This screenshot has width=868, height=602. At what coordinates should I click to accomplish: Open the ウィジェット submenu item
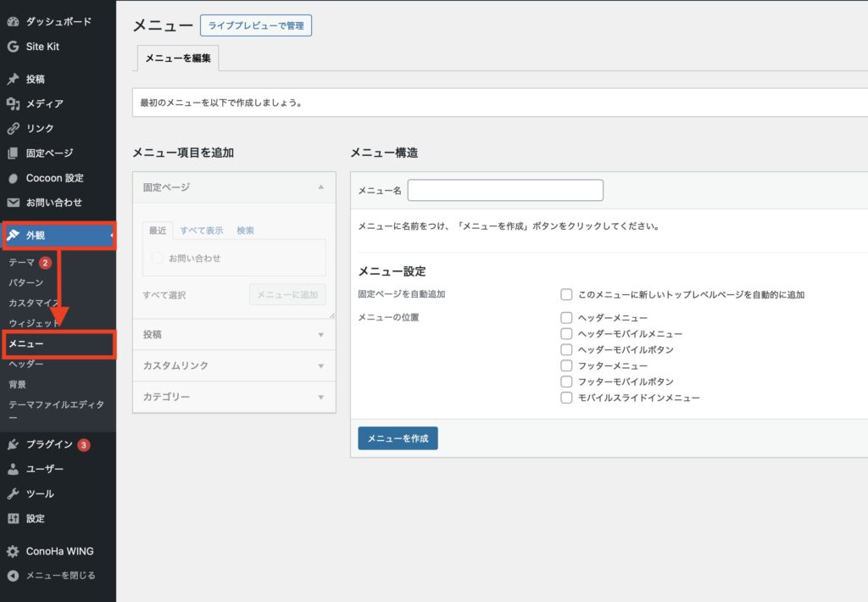coord(34,323)
